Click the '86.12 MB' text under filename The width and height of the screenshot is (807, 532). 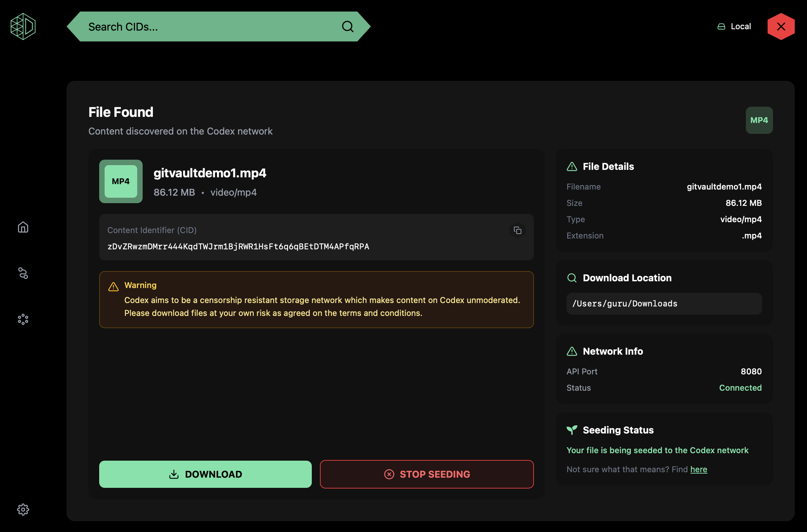pyautogui.click(x=174, y=192)
